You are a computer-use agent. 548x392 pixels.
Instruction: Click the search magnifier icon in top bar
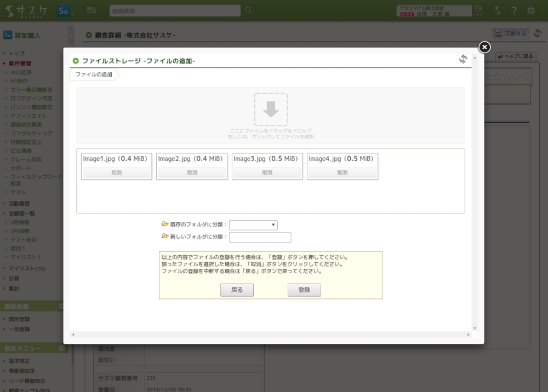pos(248,10)
